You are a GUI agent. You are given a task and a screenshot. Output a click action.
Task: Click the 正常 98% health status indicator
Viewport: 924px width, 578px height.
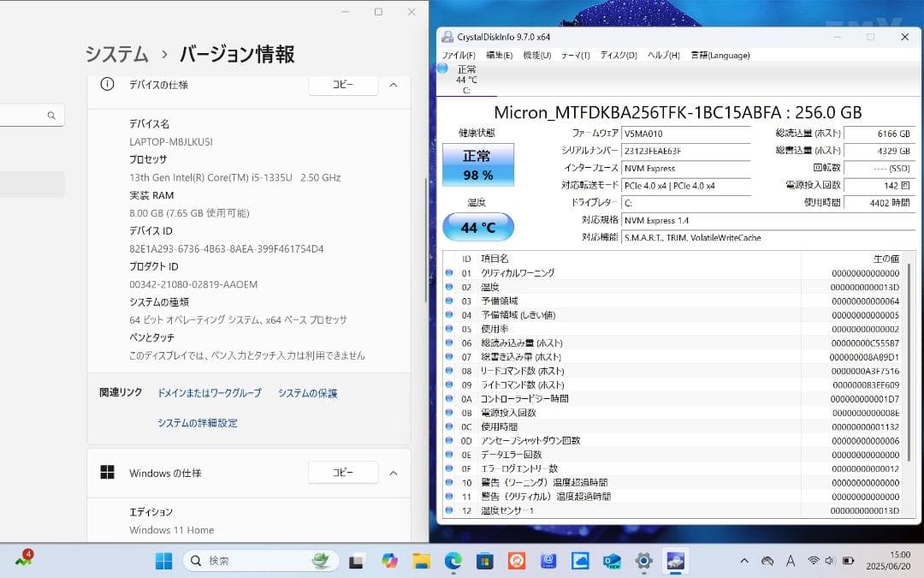pos(478,166)
